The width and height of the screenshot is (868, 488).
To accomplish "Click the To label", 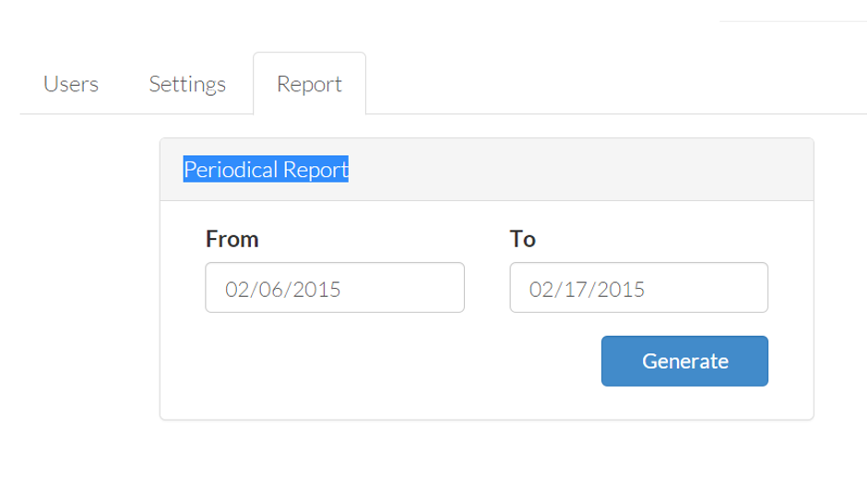I will pyautogui.click(x=523, y=239).
